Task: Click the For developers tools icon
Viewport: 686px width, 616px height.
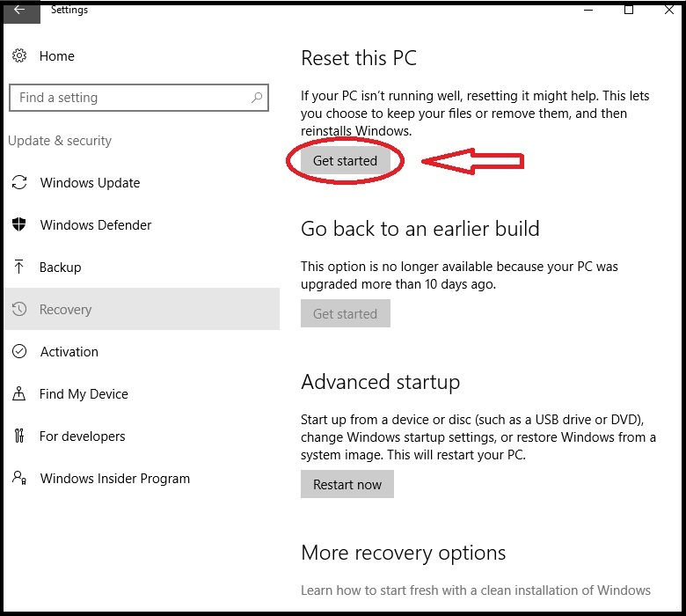Action: click(19, 436)
